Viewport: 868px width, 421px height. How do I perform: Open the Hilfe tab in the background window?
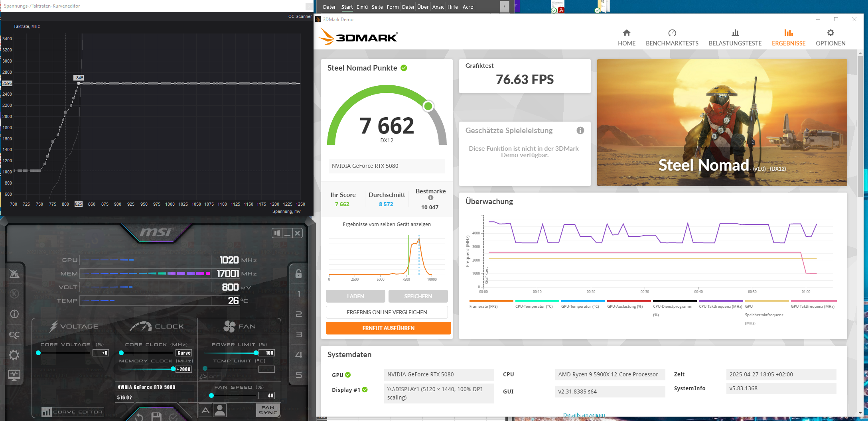(x=453, y=7)
